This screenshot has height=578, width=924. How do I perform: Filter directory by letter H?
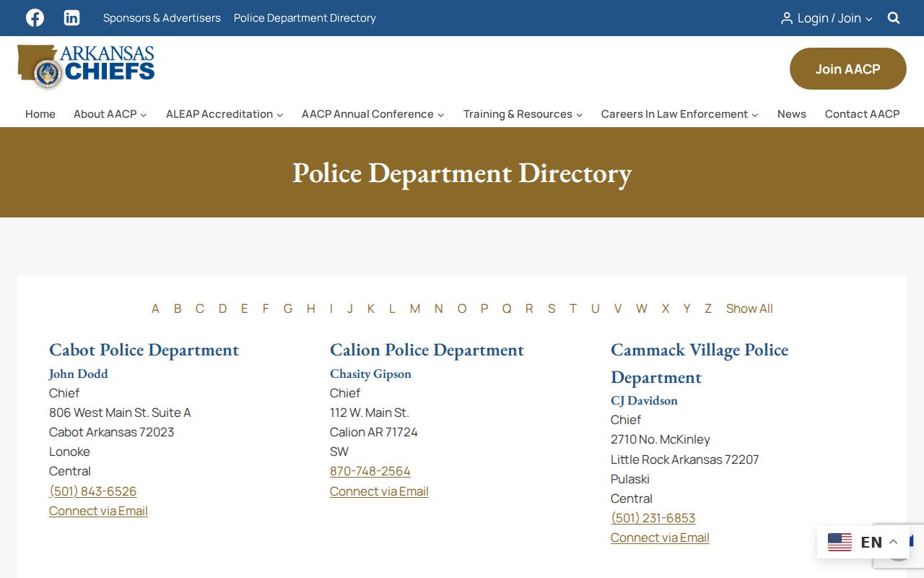tap(310, 309)
